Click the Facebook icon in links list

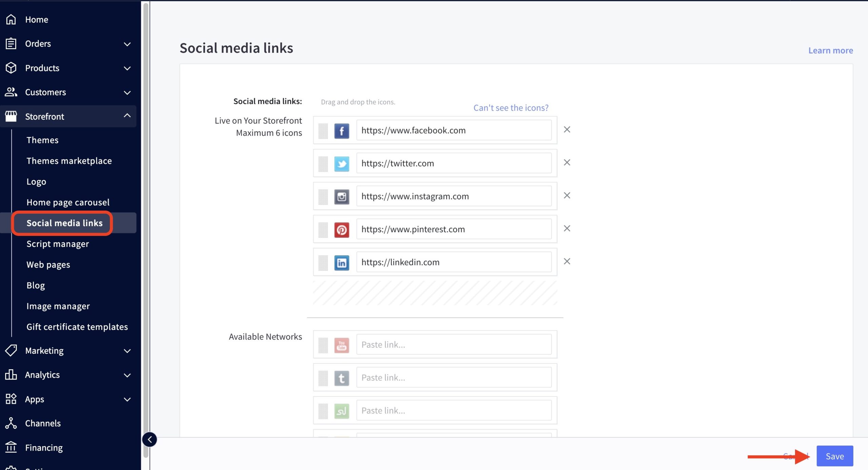pyautogui.click(x=341, y=131)
